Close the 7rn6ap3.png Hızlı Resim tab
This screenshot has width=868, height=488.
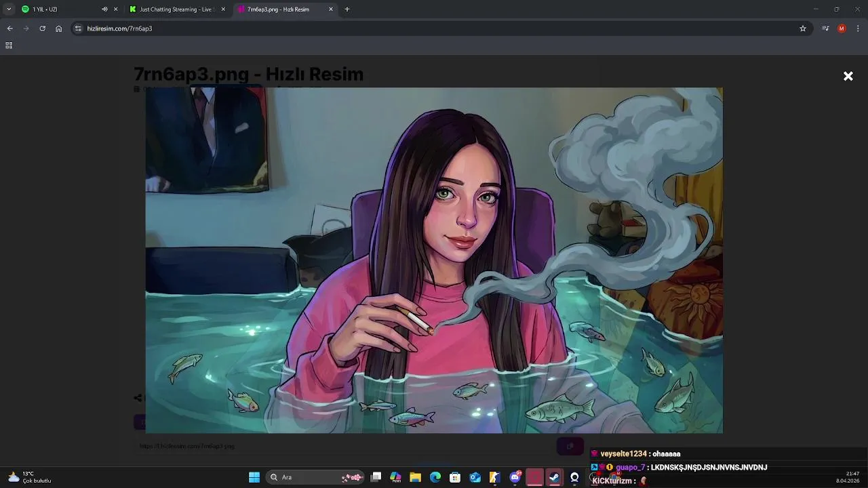pos(331,9)
